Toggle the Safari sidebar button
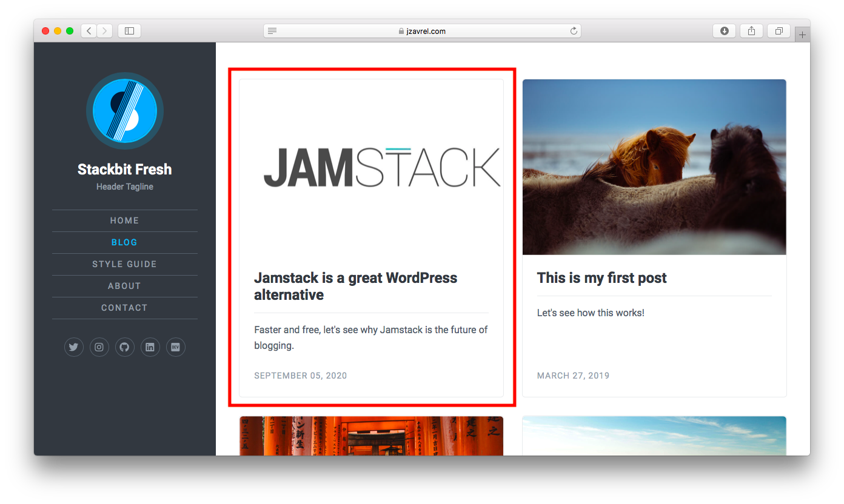Viewport: 844px width, 504px height. pos(129,31)
